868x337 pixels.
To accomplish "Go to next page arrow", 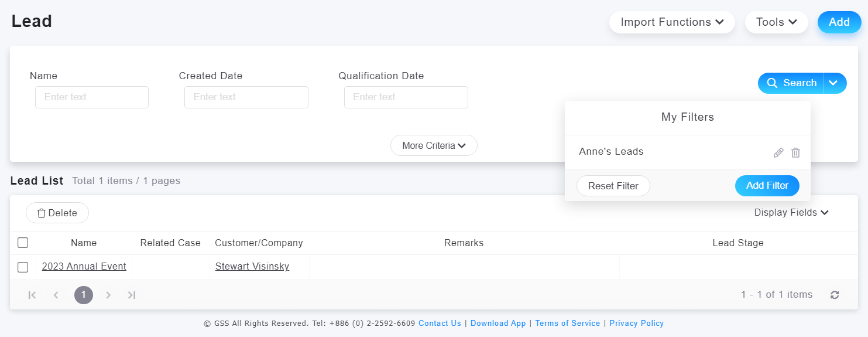I will click(108, 295).
